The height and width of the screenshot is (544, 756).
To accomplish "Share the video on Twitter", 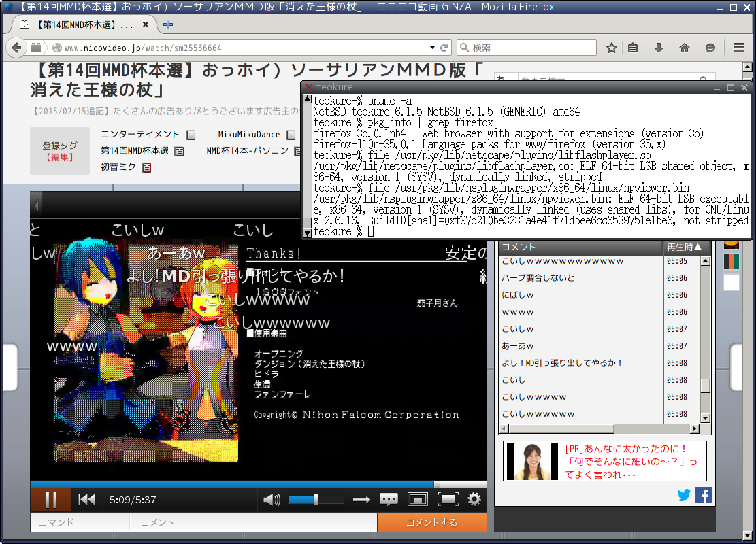I will (x=684, y=495).
